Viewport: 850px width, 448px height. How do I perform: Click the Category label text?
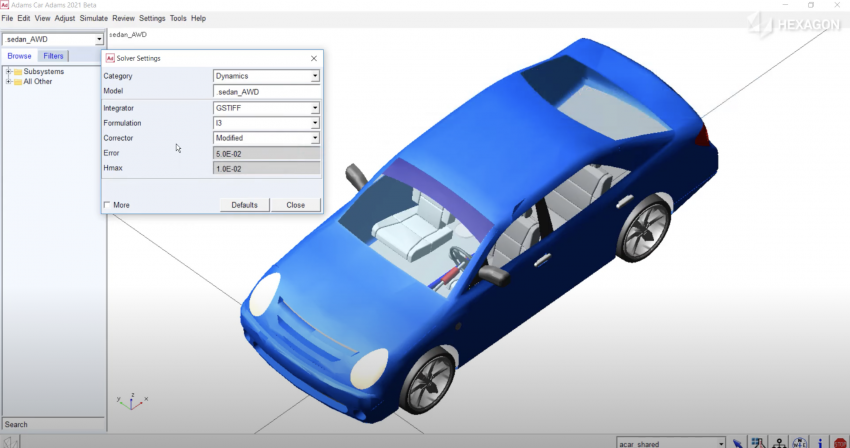(118, 76)
